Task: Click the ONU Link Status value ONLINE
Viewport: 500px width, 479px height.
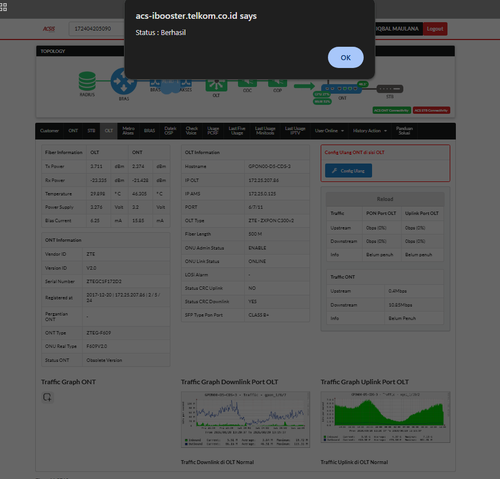Action: pos(257,261)
